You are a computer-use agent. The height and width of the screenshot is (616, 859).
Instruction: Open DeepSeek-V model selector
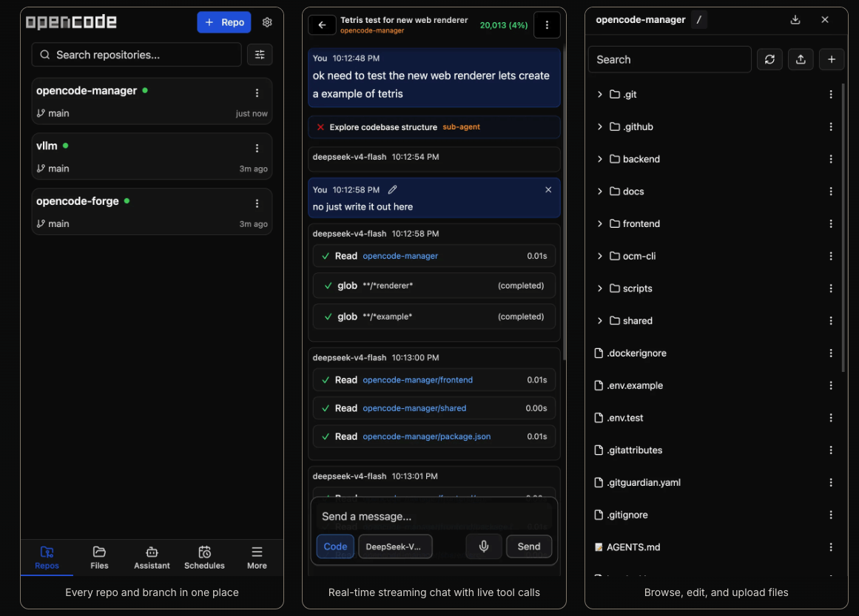pos(395,546)
